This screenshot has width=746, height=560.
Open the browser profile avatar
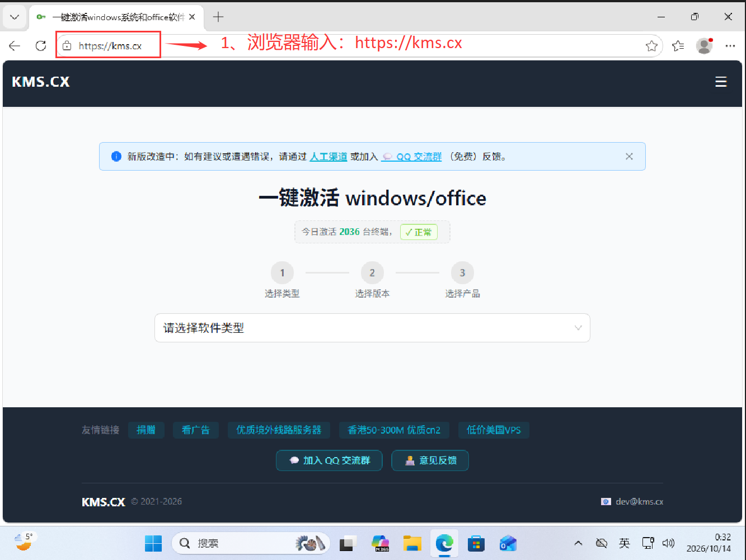click(x=704, y=46)
